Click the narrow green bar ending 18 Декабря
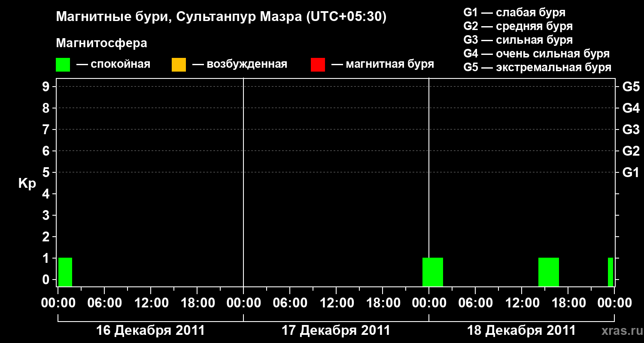Screen dimensions: 644x343 pyautogui.click(x=611, y=272)
